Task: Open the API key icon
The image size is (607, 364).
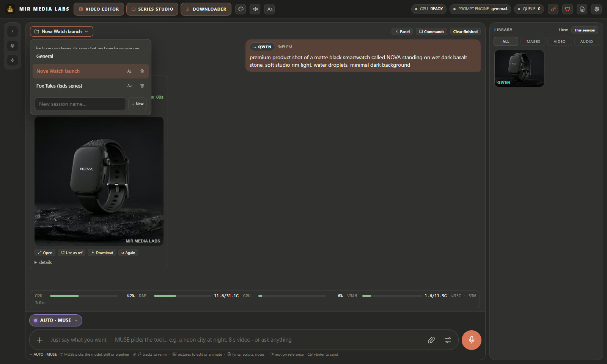Action: pos(554,9)
